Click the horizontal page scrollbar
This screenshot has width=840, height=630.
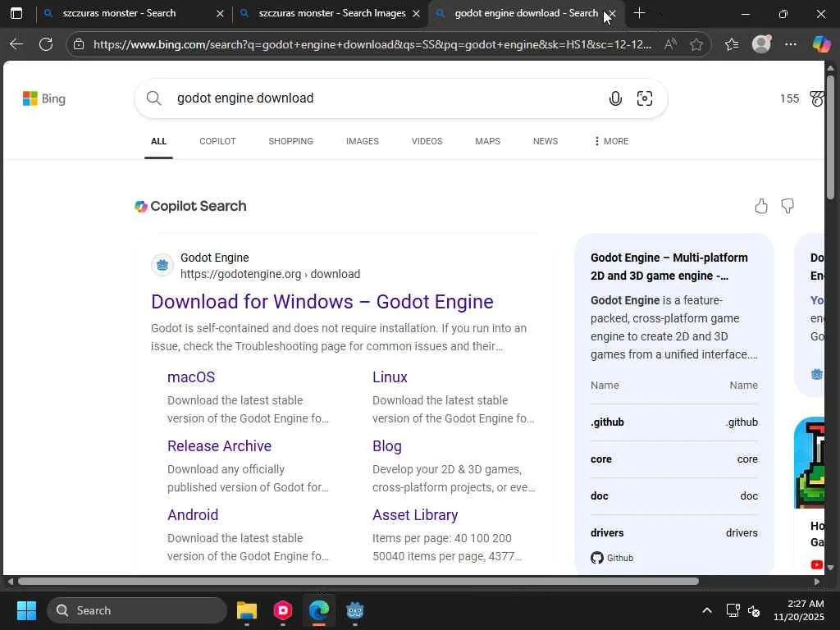[358, 582]
